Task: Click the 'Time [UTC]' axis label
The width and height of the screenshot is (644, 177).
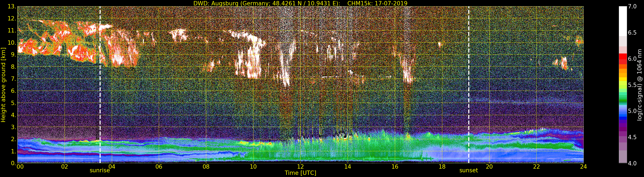Action: coord(300,173)
